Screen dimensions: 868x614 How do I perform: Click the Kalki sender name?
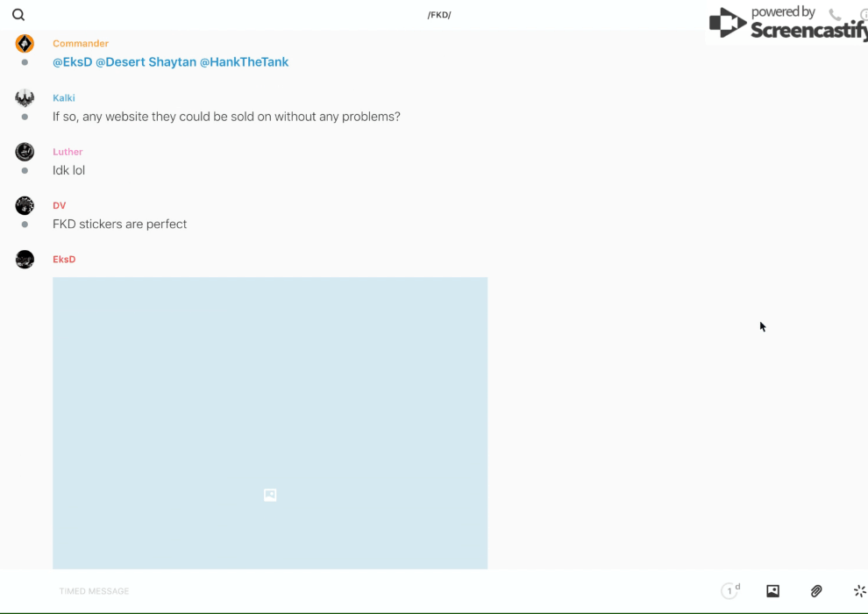click(64, 98)
